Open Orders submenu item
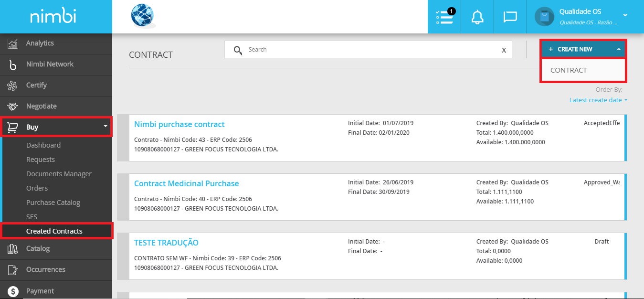 (37, 188)
